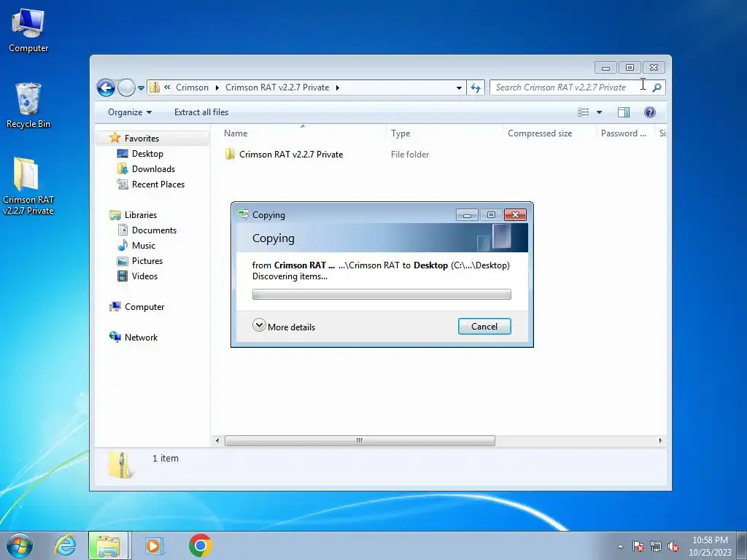Click the Favorites star icon

pyautogui.click(x=115, y=138)
